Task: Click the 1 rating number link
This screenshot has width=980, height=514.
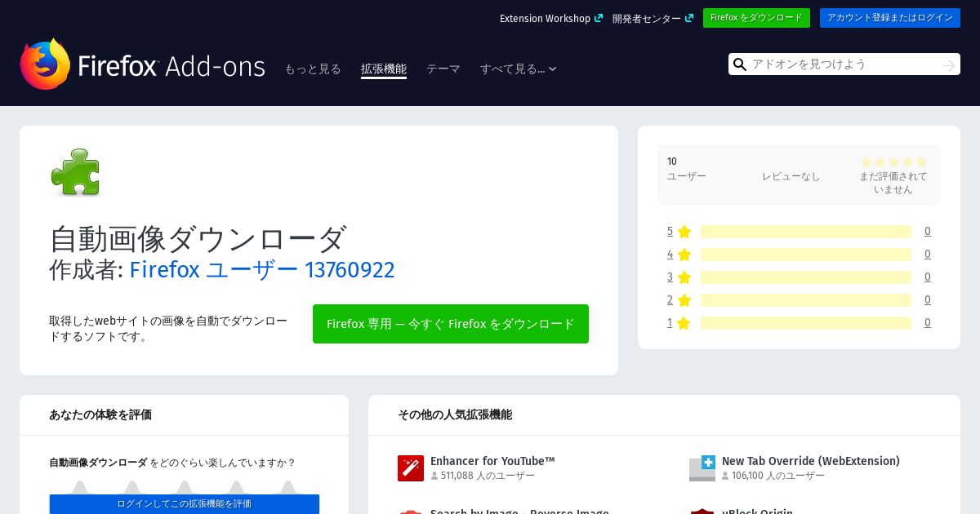Action: coord(670,323)
